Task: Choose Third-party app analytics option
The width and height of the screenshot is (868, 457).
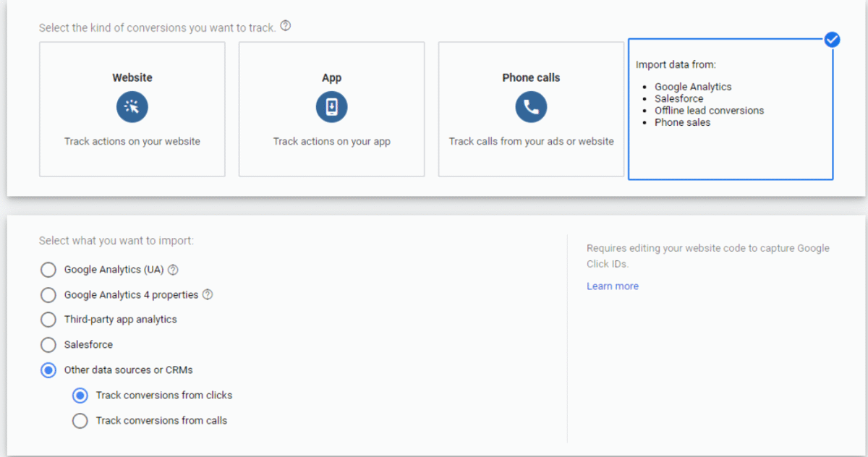Action: (48, 320)
